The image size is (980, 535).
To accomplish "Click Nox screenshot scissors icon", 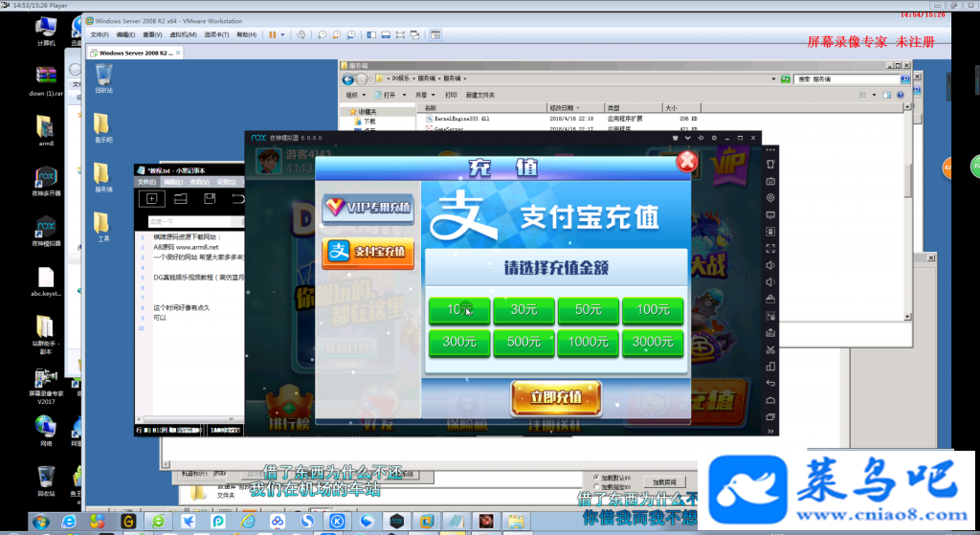I will (x=770, y=349).
